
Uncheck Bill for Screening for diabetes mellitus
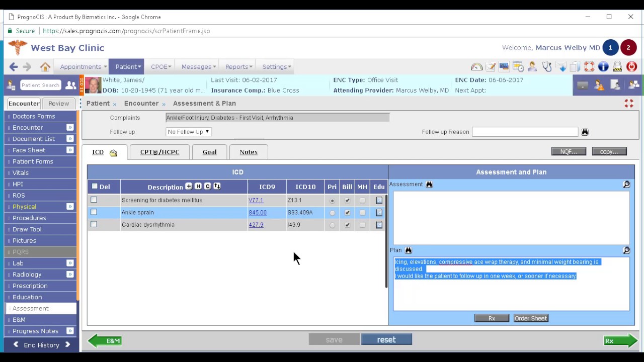[347, 201]
